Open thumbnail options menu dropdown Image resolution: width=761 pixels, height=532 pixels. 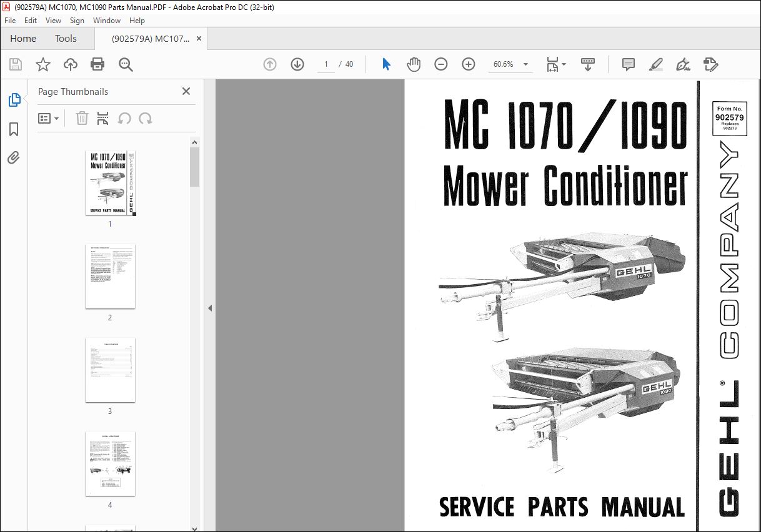[x=48, y=118]
